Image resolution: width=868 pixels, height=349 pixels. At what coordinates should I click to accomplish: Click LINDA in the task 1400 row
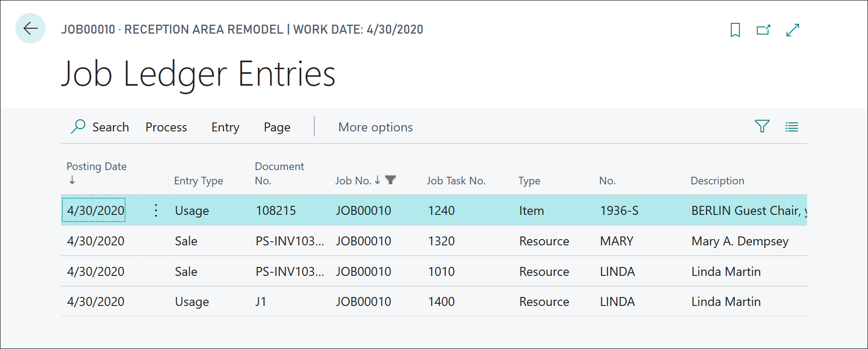pyautogui.click(x=617, y=301)
